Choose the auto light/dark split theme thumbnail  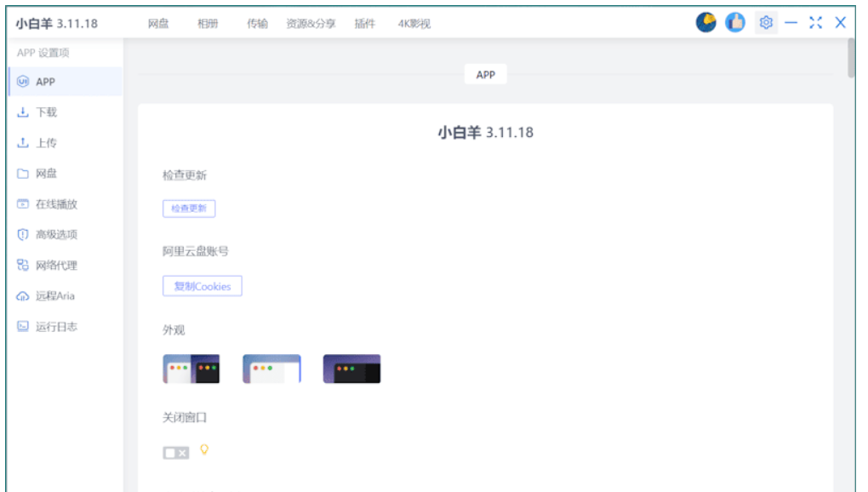click(x=191, y=369)
